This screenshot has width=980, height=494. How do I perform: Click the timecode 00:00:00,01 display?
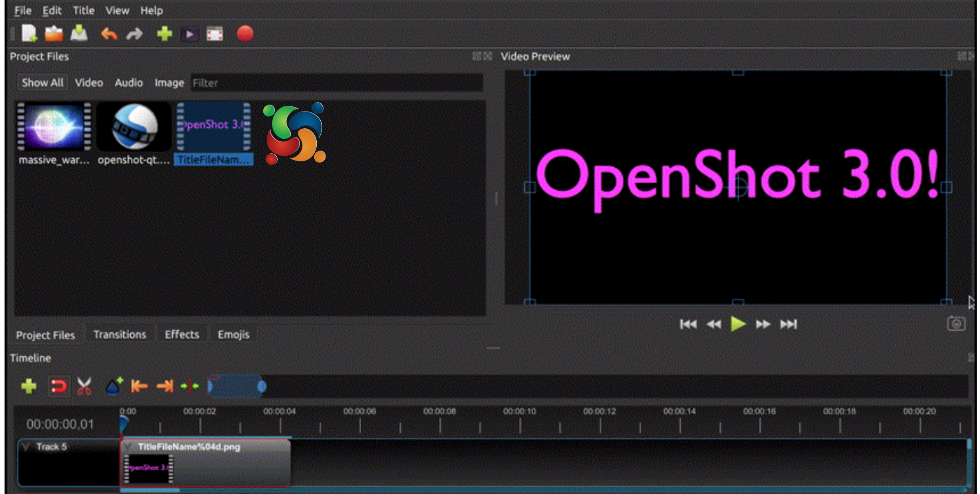60,424
